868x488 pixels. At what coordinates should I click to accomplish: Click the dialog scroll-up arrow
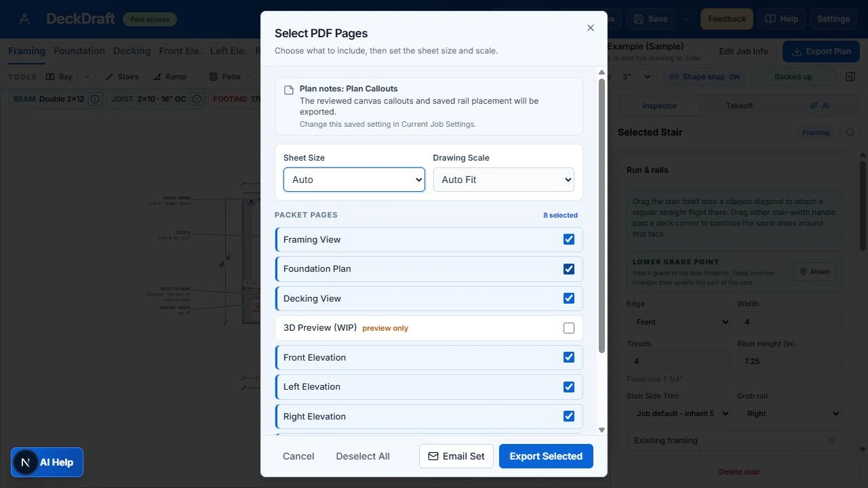click(601, 73)
